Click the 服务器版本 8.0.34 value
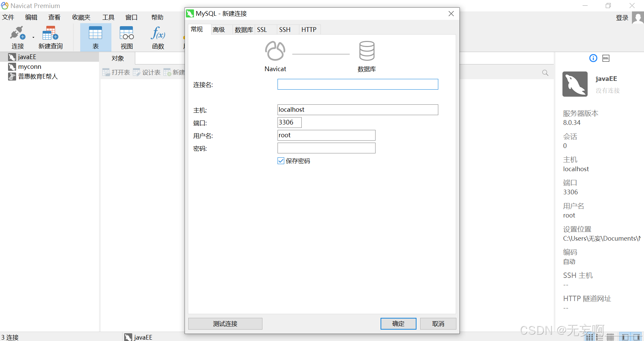This screenshot has width=644, height=341. click(x=572, y=123)
